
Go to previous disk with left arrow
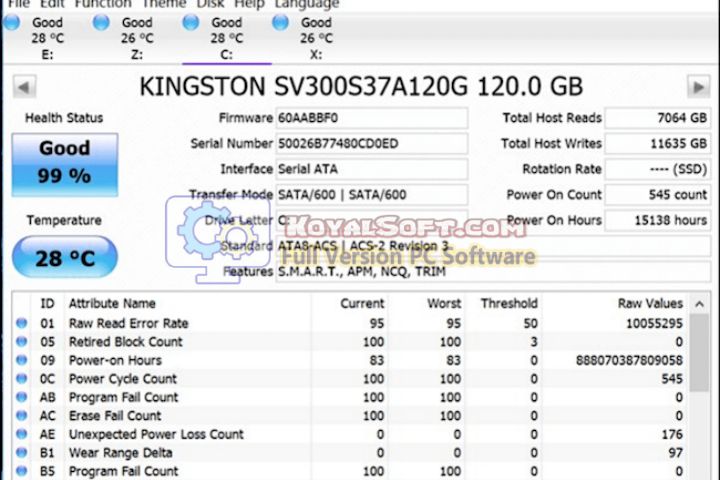pos(24,87)
